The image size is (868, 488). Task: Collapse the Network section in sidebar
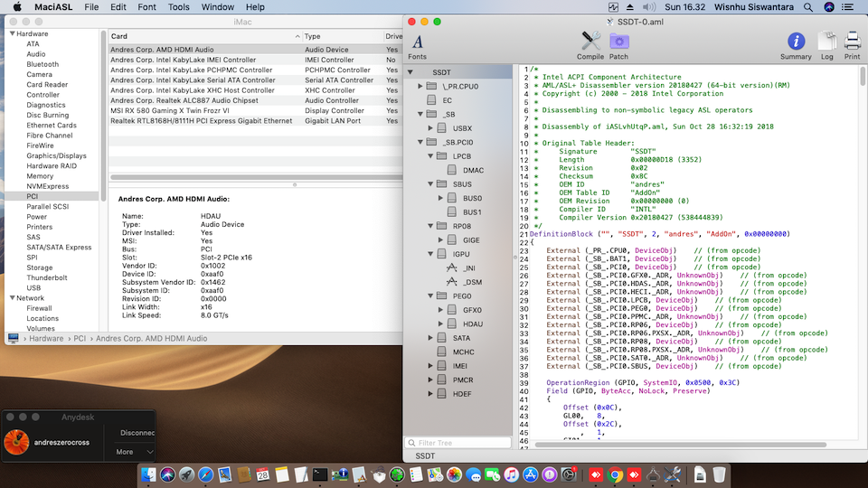tap(13, 297)
